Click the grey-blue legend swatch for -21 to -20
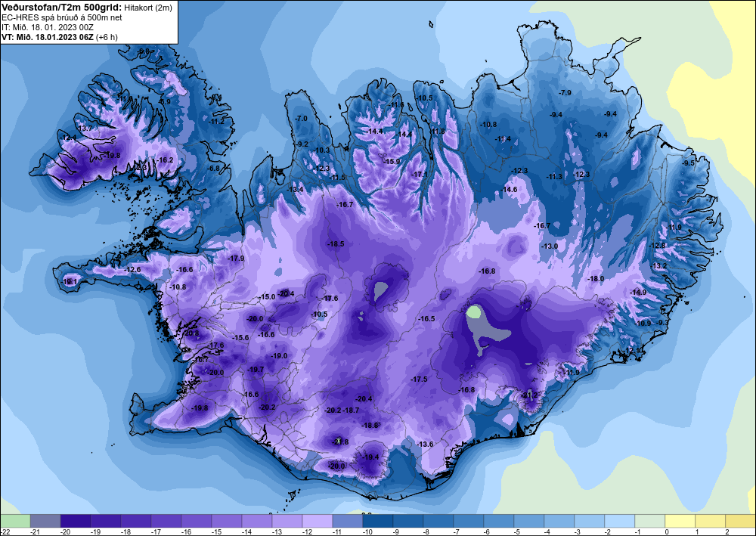Viewport: 756px width, 536px height. pos(45,521)
